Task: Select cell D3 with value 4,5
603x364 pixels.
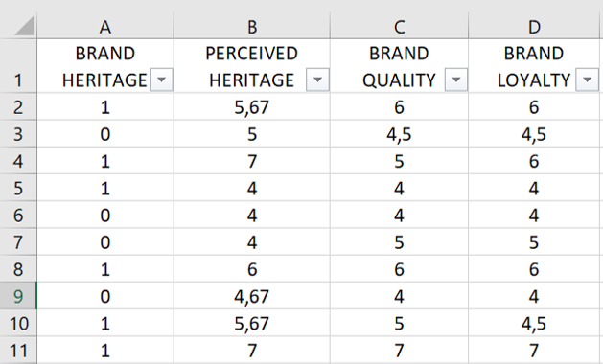Action: pyautogui.click(x=534, y=133)
